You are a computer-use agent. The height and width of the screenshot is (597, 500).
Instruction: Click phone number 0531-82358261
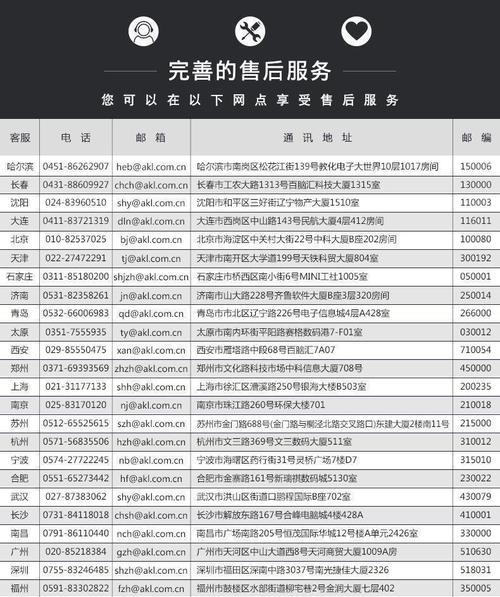[76, 295]
